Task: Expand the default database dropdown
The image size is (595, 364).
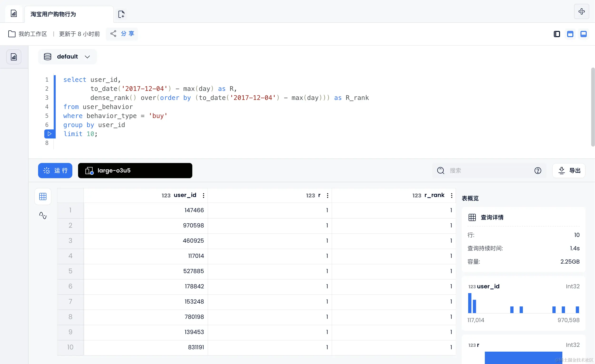Action: tap(67, 57)
